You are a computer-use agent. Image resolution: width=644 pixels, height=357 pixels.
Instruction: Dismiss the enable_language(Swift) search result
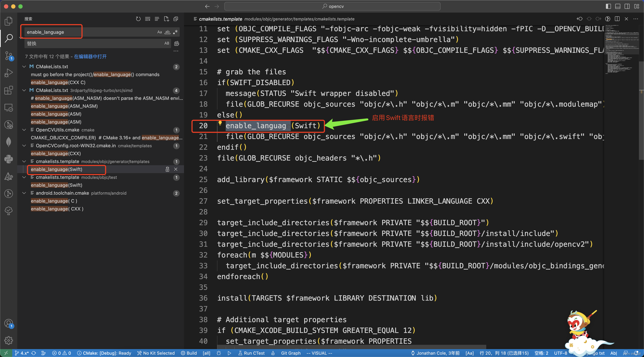click(176, 169)
